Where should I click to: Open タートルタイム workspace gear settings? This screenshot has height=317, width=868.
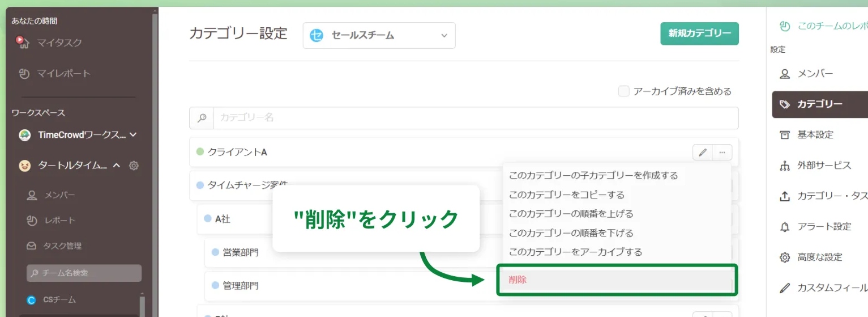tap(134, 166)
